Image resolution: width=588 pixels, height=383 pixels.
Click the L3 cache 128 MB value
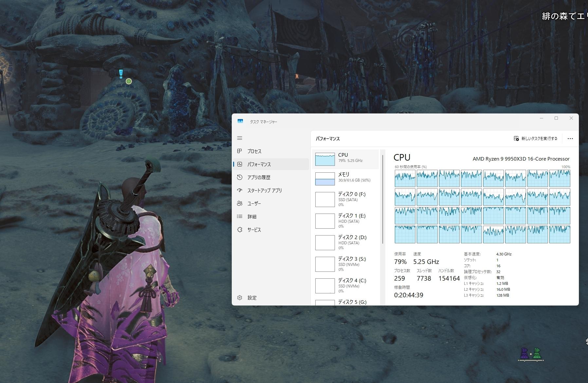(x=503, y=295)
